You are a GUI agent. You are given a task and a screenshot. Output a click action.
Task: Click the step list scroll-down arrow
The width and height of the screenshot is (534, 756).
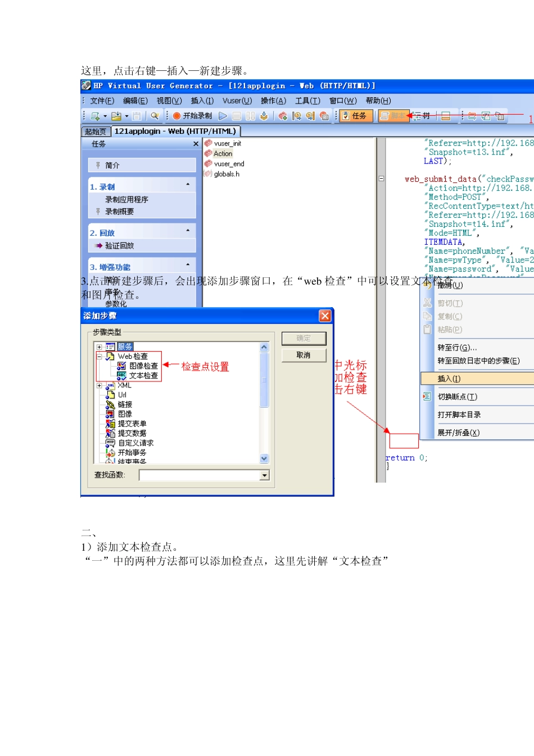[264, 458]
